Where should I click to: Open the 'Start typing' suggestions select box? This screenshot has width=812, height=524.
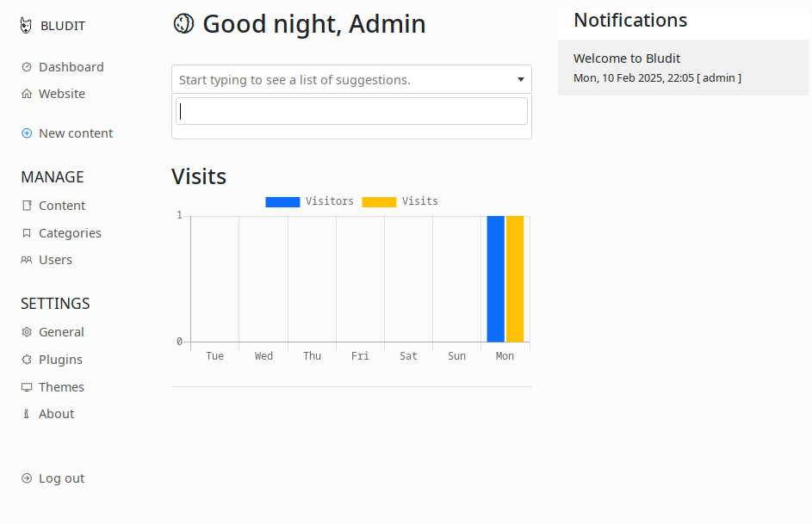351,79
